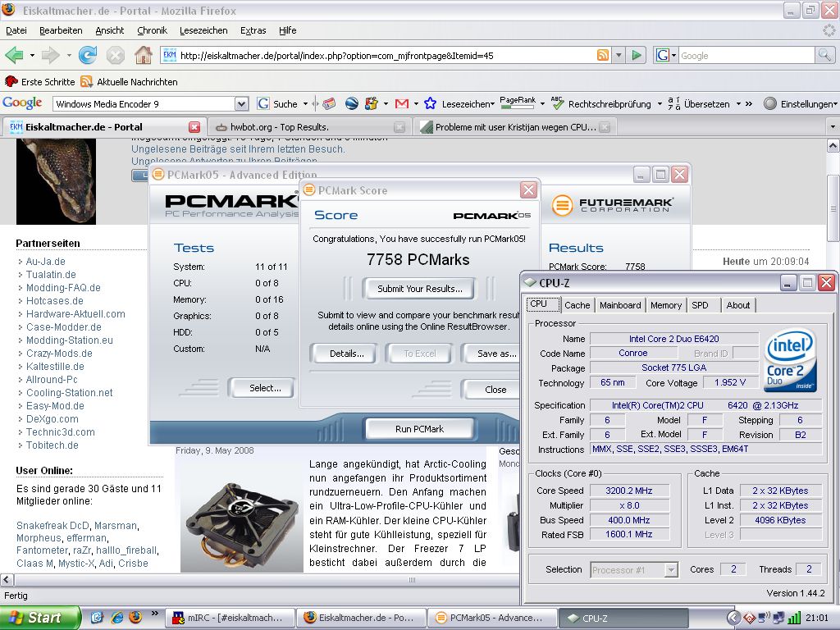The height and width of the screenshot is (630, 840).
Task: Open Erste Schritte bookmark
Action: [40, 82]
